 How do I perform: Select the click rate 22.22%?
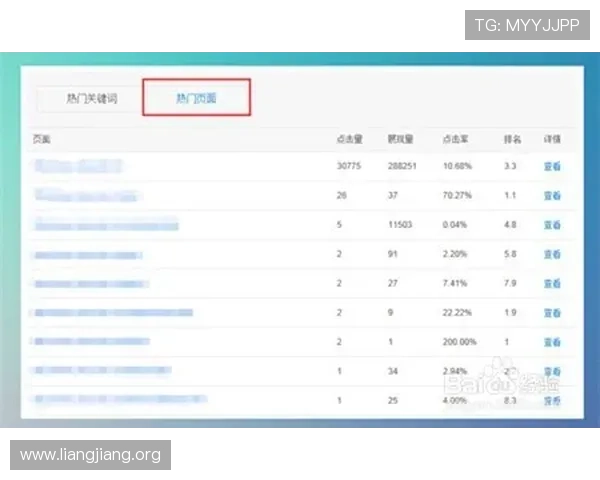tap(457, 312)
